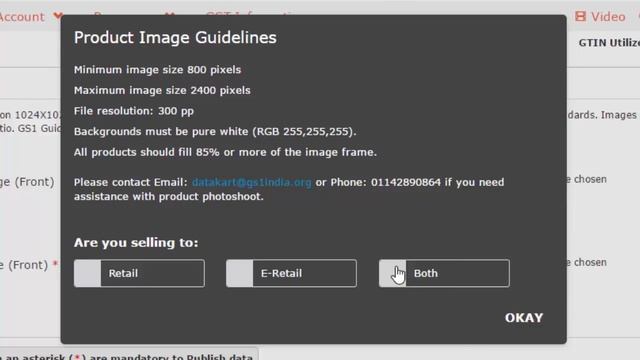
Task: Open the datakart@gs1india.org email link
Action: tap(251, 182)
